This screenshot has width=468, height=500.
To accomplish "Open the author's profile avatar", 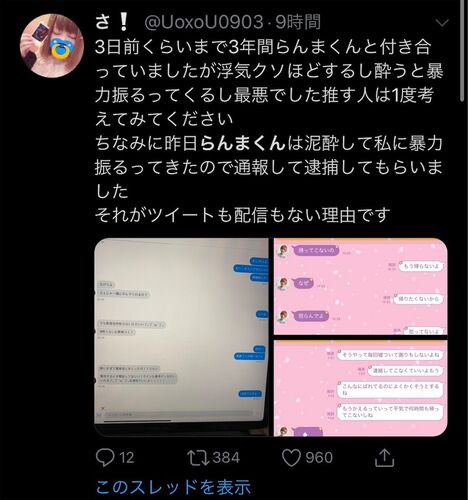I will (52, 46).
